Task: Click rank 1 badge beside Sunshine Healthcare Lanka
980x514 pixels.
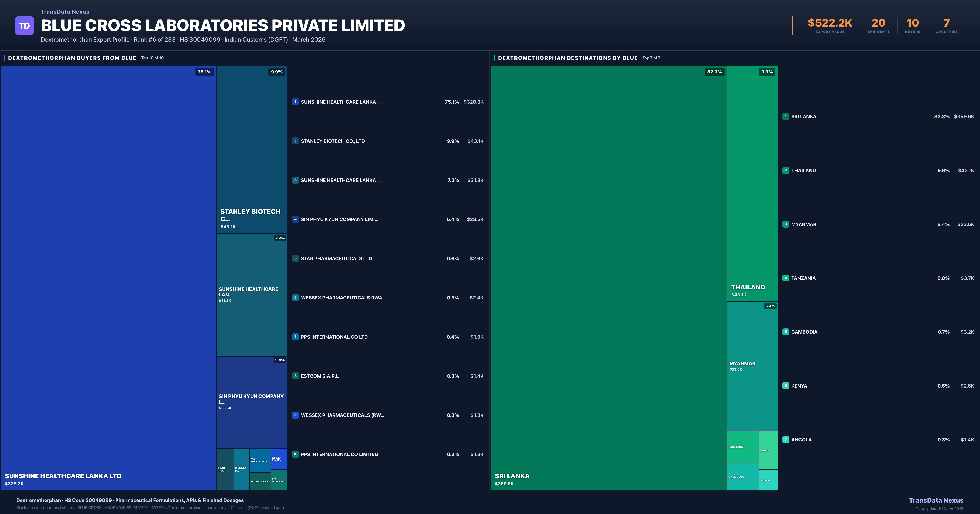Action: (295, 102)
